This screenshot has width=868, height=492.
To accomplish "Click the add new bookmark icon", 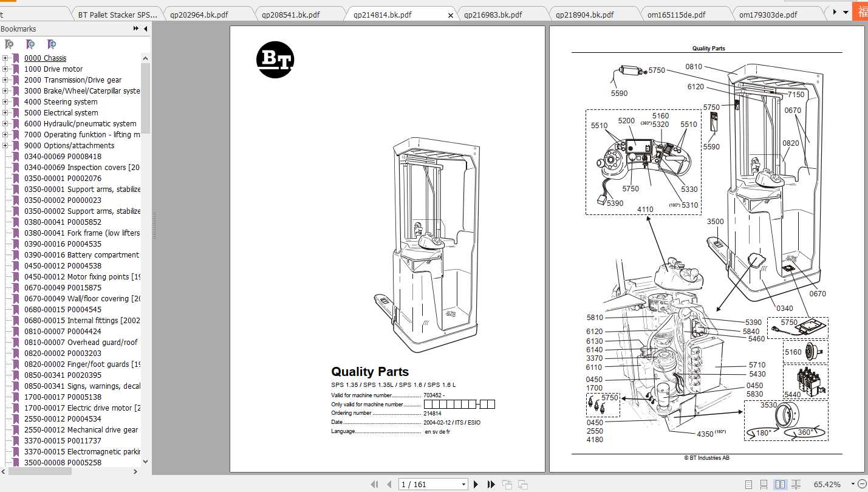I will click(30, 44).
